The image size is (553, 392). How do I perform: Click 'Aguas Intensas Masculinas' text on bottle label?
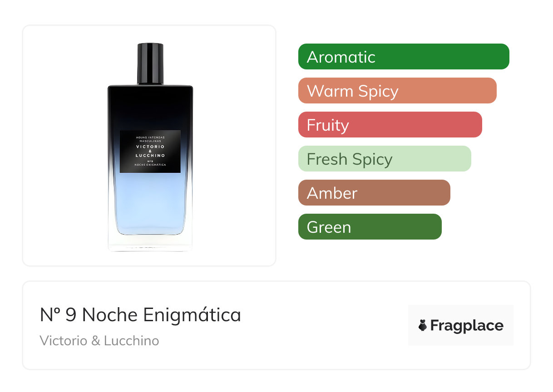click(x=150, y=139)
